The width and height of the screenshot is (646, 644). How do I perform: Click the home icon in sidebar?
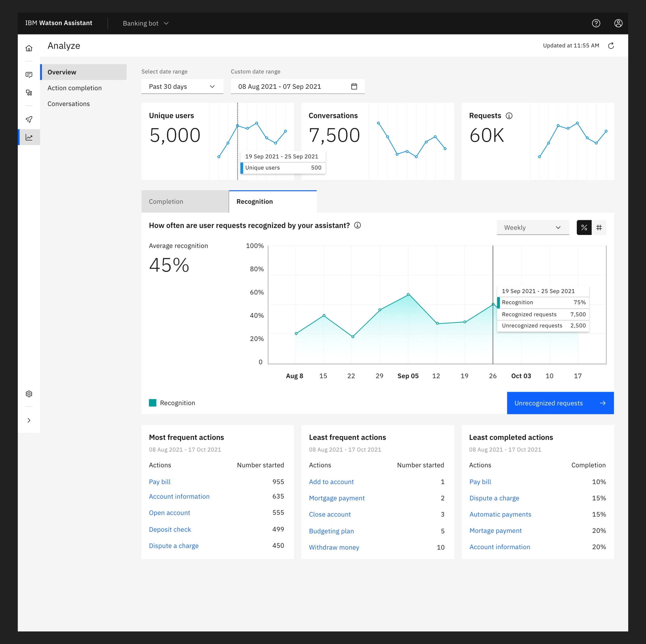[29, 48]
